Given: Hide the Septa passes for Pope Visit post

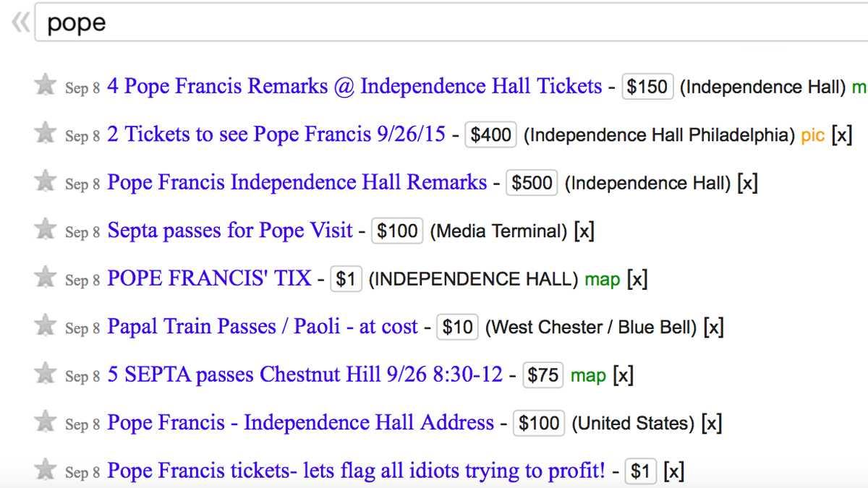Looking at the screenshot, I should tap(584, 231).
